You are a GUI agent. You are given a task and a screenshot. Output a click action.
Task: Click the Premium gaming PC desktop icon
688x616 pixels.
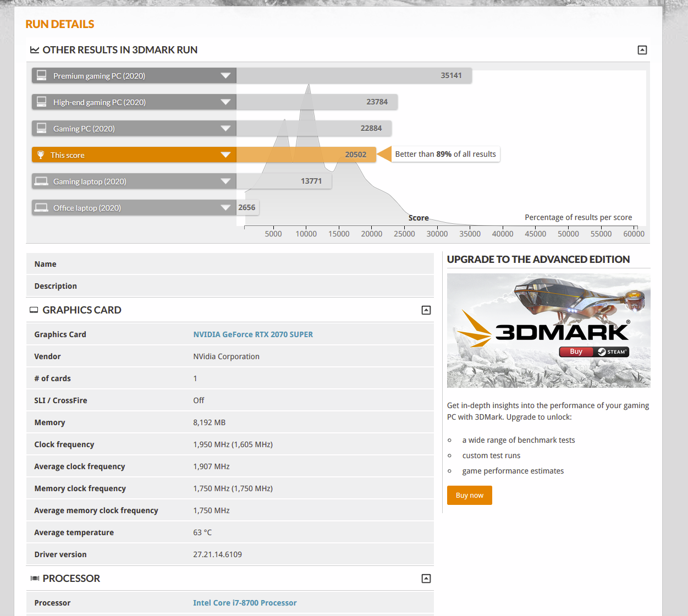point(41,75)
